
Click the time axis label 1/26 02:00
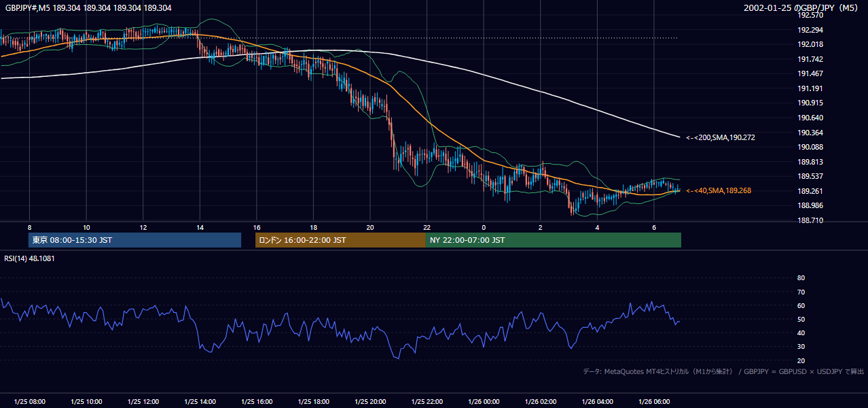click(540, 402)
